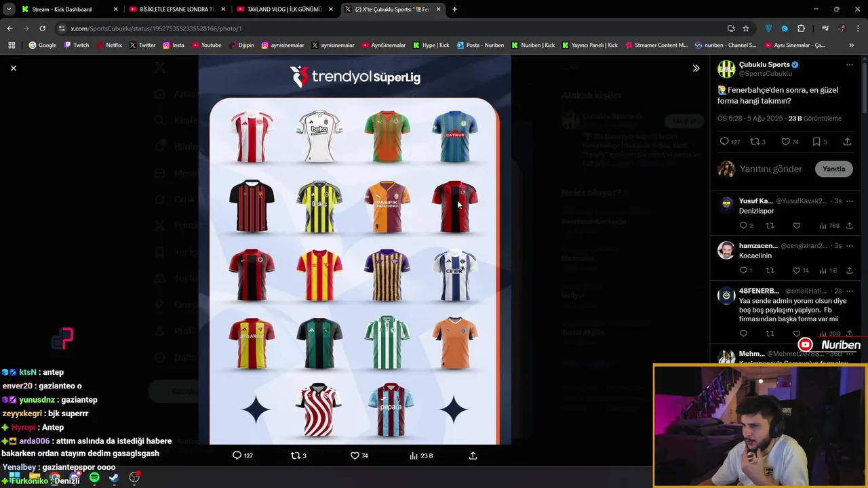
Task: Click the side panel scrollbar
Action: point(865,88)
